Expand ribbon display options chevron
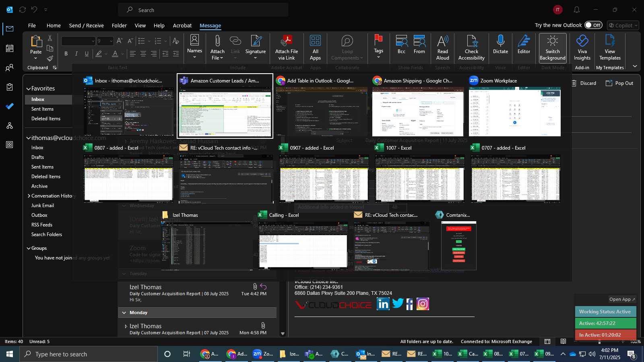This screenshot has width=644, height=362. pos(635,66)
